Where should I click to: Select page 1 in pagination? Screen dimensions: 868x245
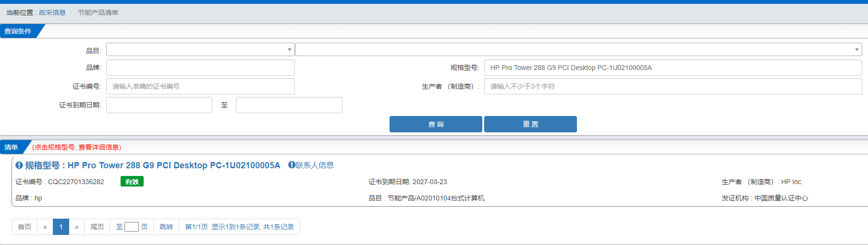point(61,227)
